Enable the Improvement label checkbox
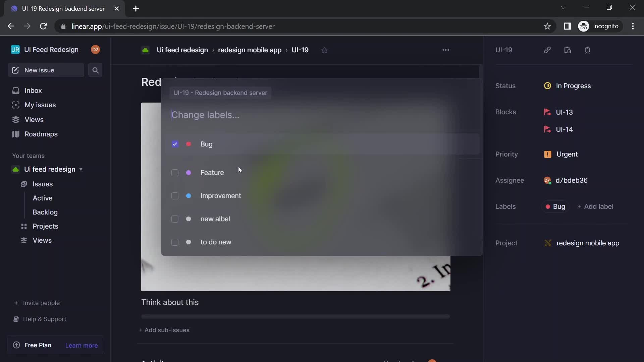This screenshot has width=644, height=362. 174,196
